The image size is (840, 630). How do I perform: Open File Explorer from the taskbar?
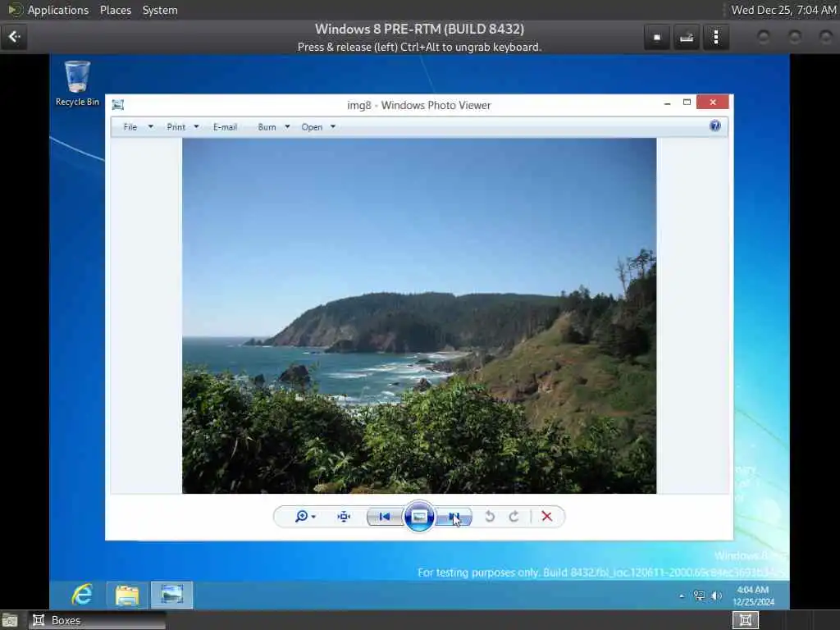127,595
